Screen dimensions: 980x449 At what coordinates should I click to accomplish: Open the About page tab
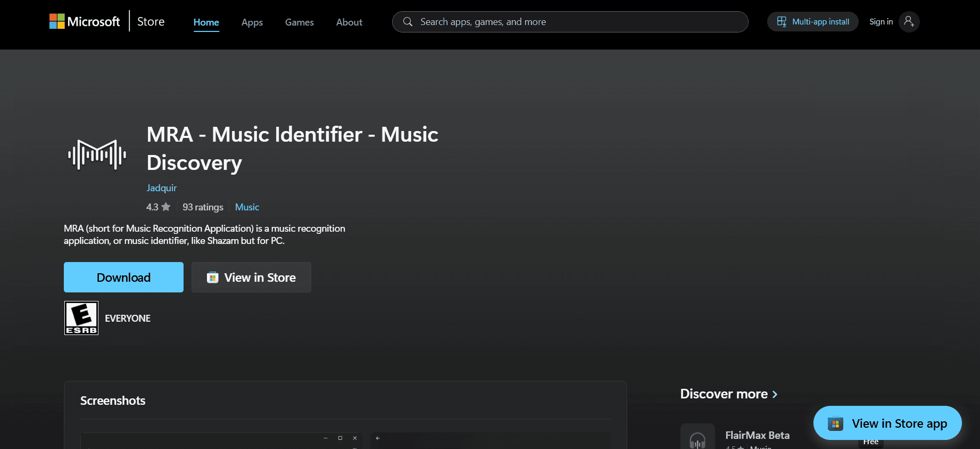(349, 22)
